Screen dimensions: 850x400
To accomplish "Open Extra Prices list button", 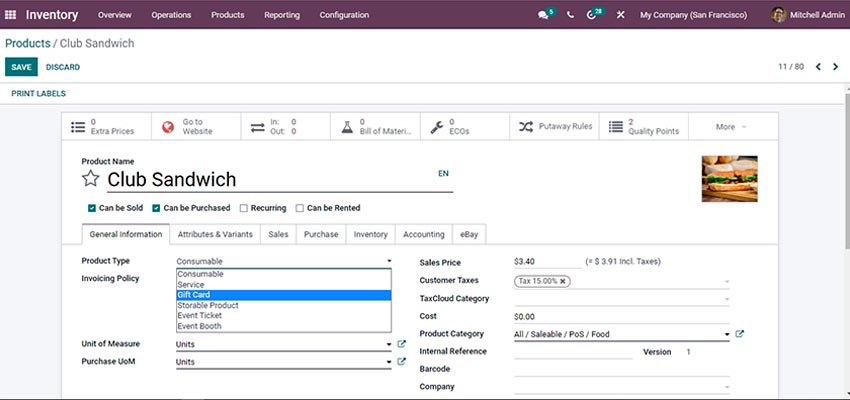I will pos(106,127).
